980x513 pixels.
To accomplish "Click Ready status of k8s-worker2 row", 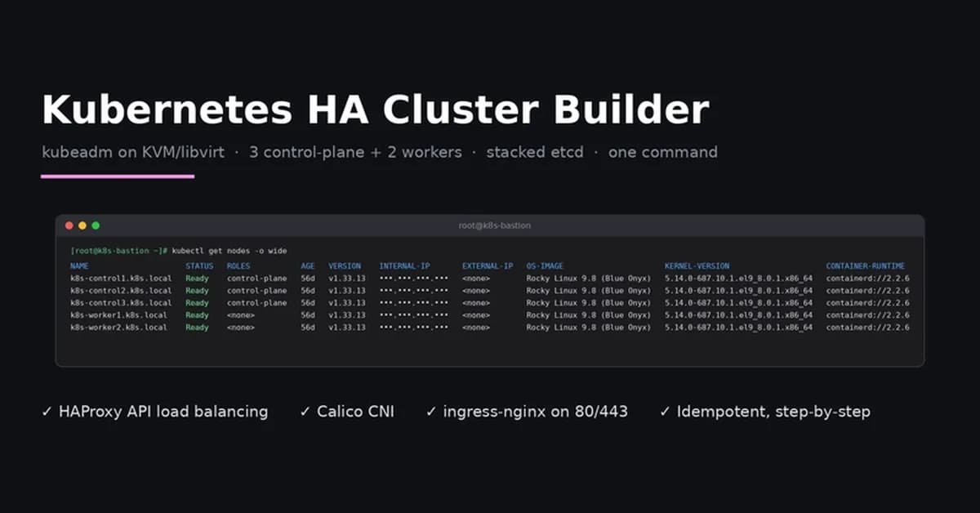I will tap(197, 328).
